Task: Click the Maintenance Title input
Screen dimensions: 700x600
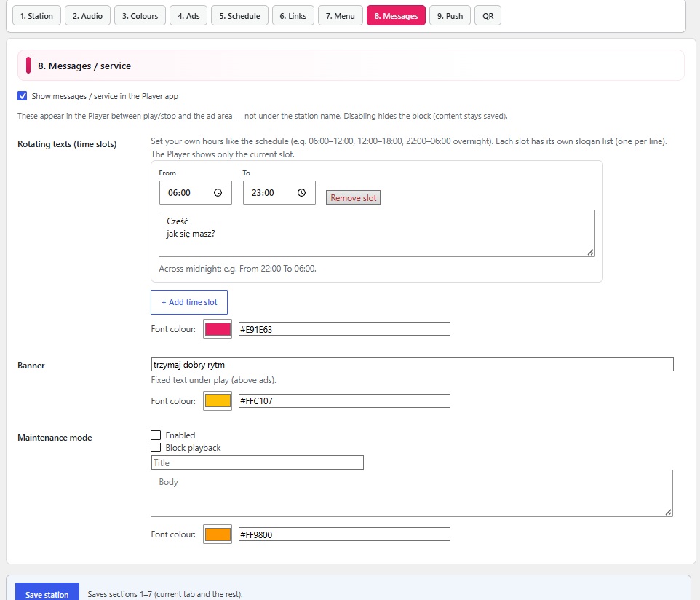Action: [x=257, y=463]
